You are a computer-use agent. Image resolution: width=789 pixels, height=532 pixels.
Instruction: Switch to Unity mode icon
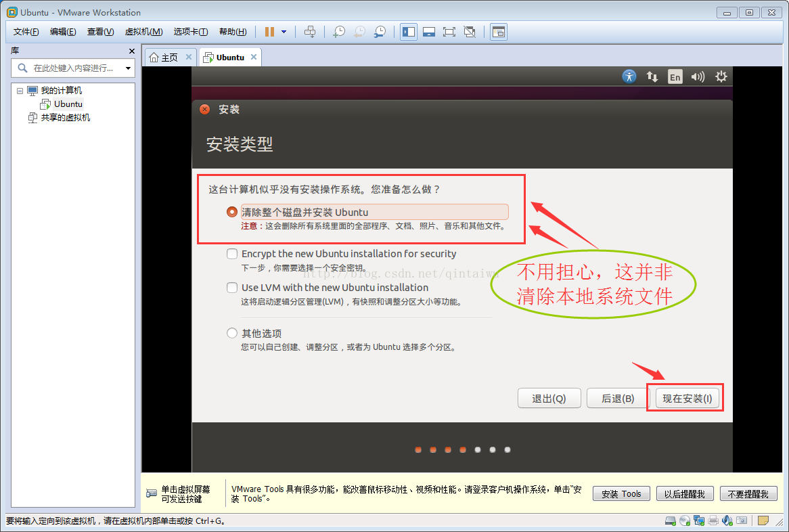[470, 32]
